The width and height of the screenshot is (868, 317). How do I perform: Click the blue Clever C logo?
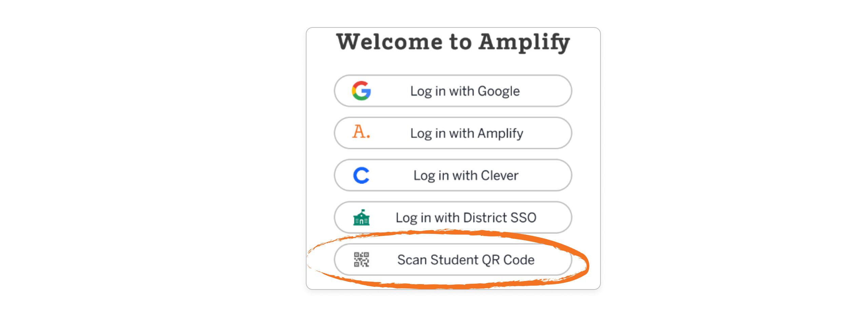[x=361, y=175]
